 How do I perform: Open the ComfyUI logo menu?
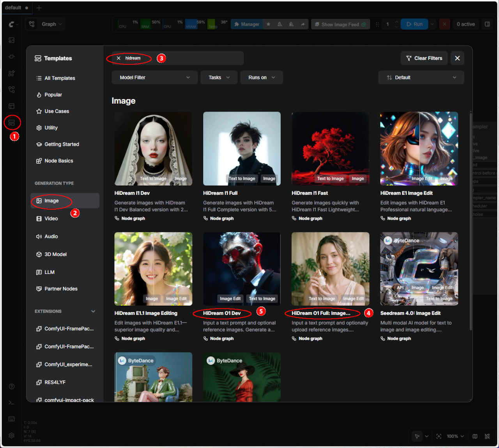tap(12, 24)
